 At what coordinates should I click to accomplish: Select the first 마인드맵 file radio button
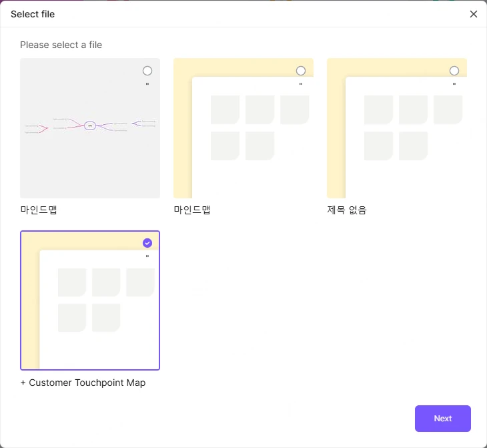point(147,71)
